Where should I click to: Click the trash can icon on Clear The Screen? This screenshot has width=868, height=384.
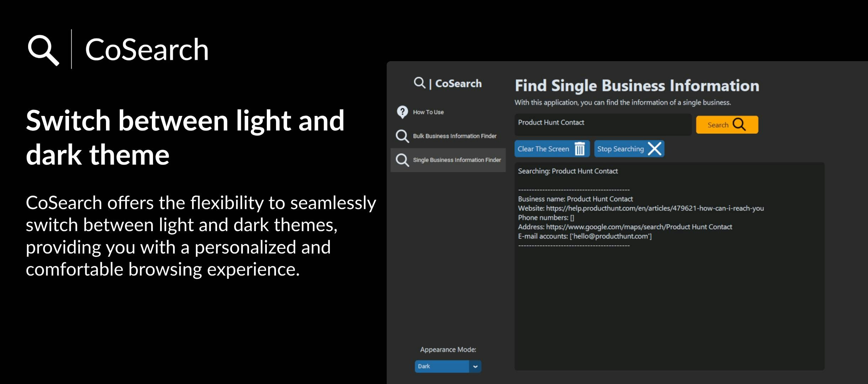(x=580, y=149)
